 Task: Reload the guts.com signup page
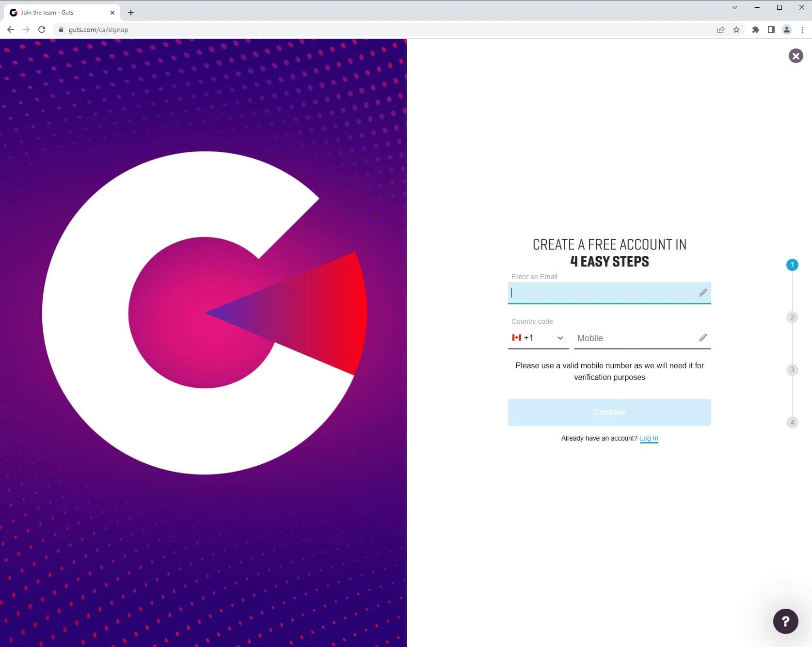pyautogui.click(x=42, y=30)
